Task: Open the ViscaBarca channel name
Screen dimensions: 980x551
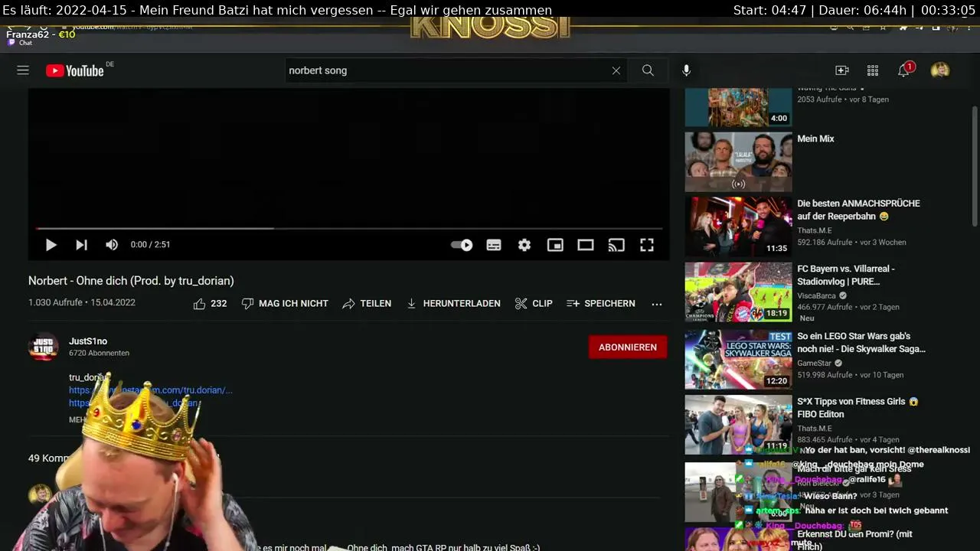Action: 817,295
